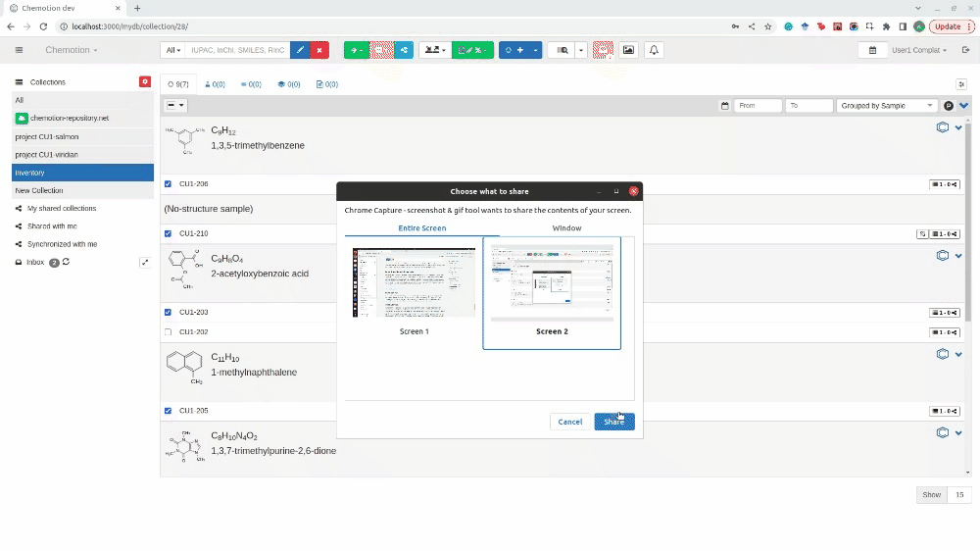Click the logout icon beside user name
The height and width of the screenshot is (551, 980).
point(962,50)
